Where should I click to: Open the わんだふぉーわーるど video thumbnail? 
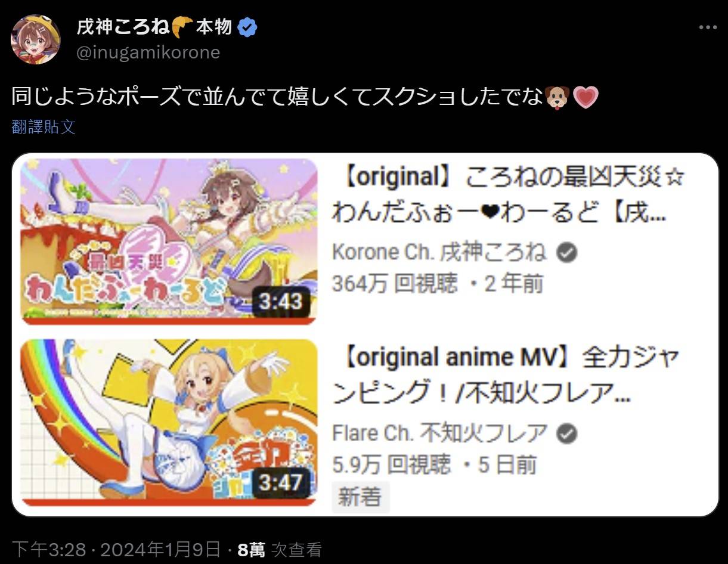169,241
